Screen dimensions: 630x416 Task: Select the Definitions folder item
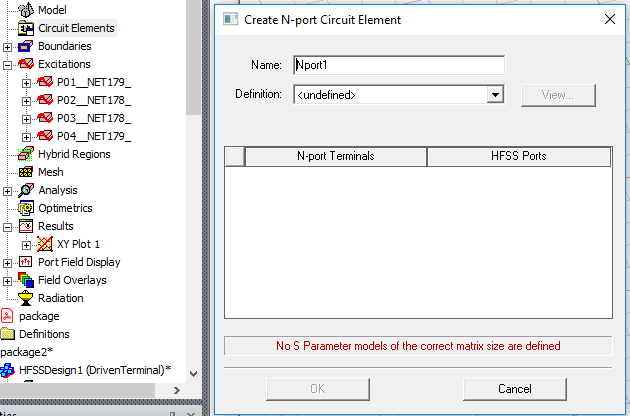tap(44, 334)
